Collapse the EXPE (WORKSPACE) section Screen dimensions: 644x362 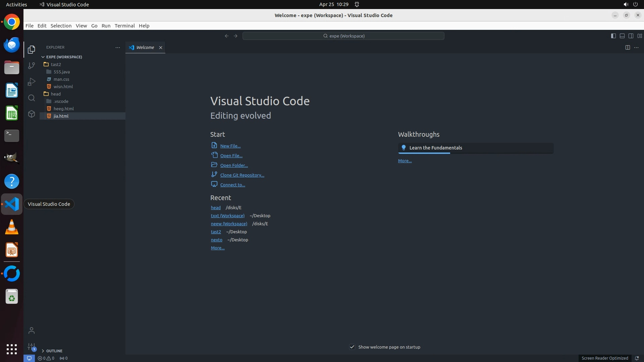coord(64,57)
